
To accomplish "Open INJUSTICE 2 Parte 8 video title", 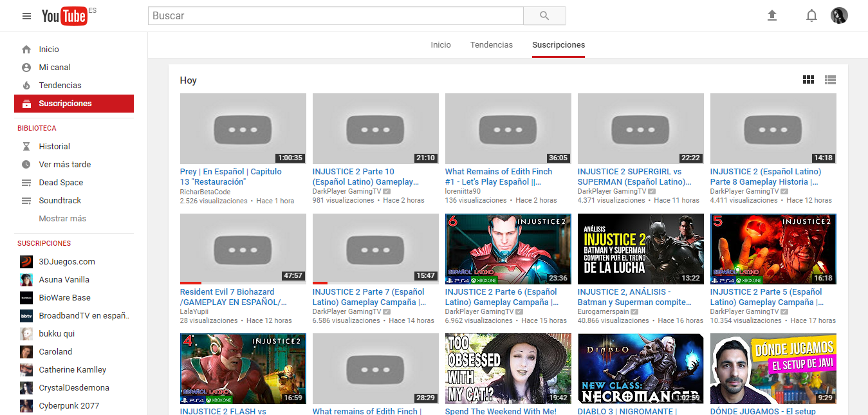I will [x=766, y=177].
